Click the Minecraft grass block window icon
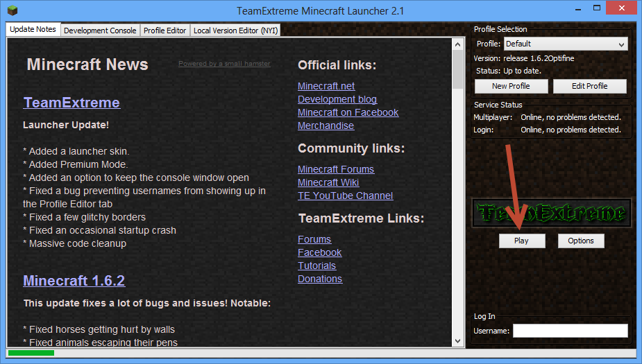The width and height of the screenshot is (642, 364). (12, 10)
